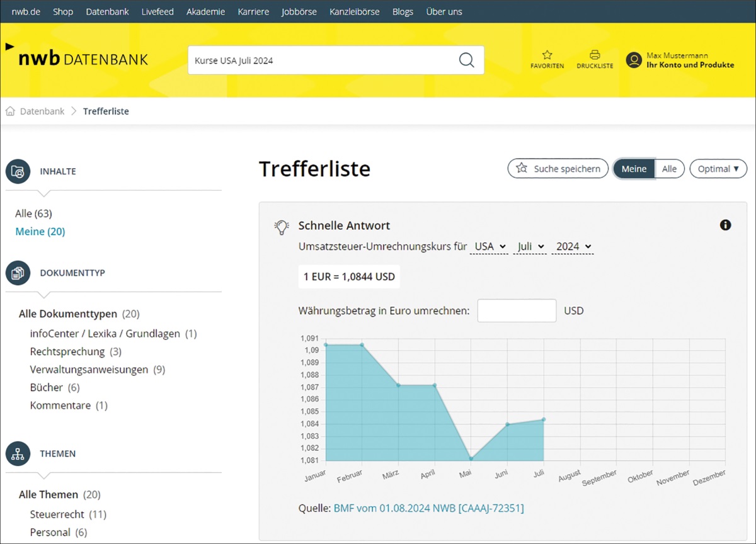Open the USA country dropdown
The image size is (756, 544).
tap(489, 246)
